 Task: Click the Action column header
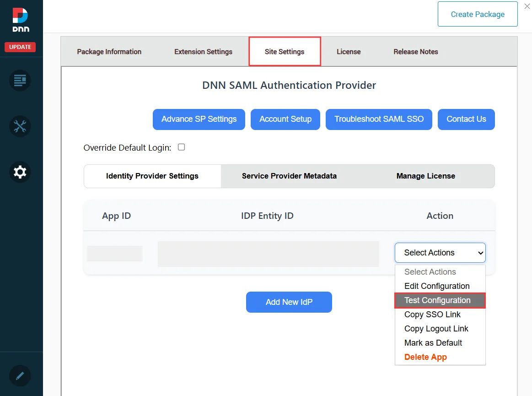click(x=440, y=216)
